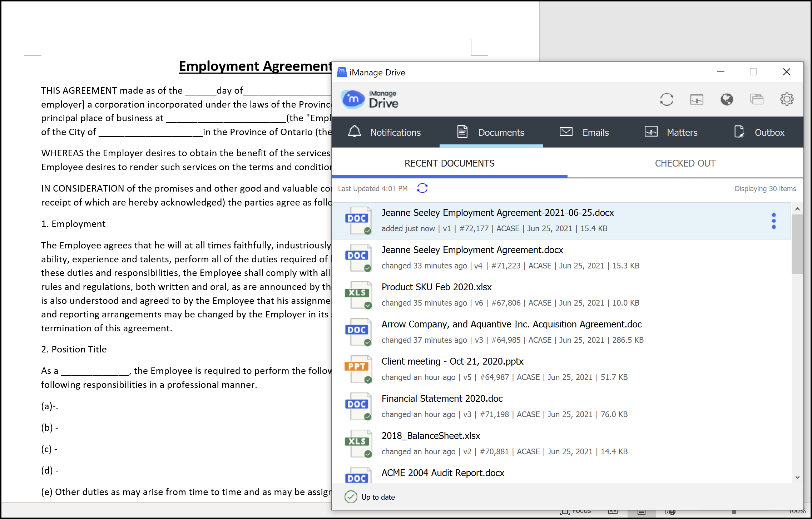The width and height of the screenshot is (812, 519).
Task: Click the document list scroll up arrow
Action: (797, 209)
